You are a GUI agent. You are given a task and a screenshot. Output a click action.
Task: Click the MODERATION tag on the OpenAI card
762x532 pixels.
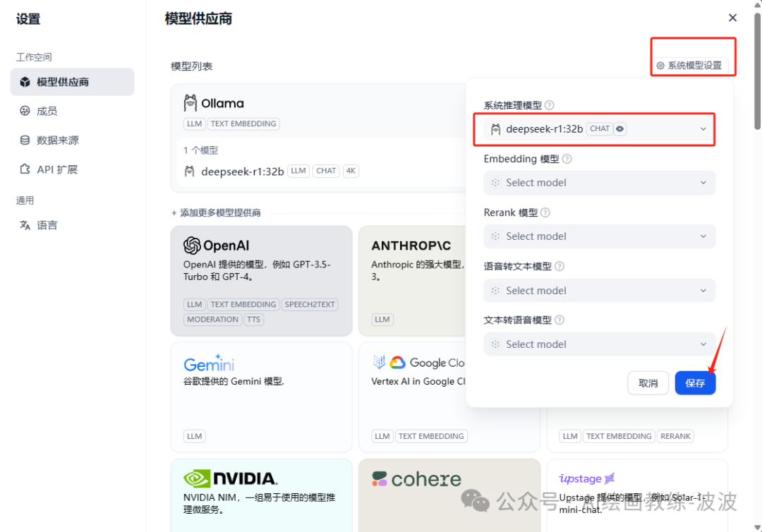(x=212, y=320)
